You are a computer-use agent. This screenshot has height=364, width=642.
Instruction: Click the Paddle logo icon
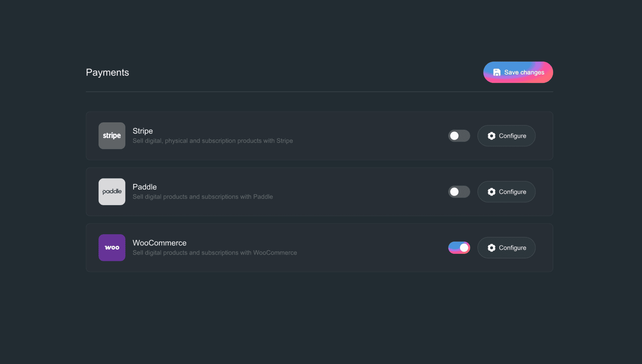(x=112, y=192)
